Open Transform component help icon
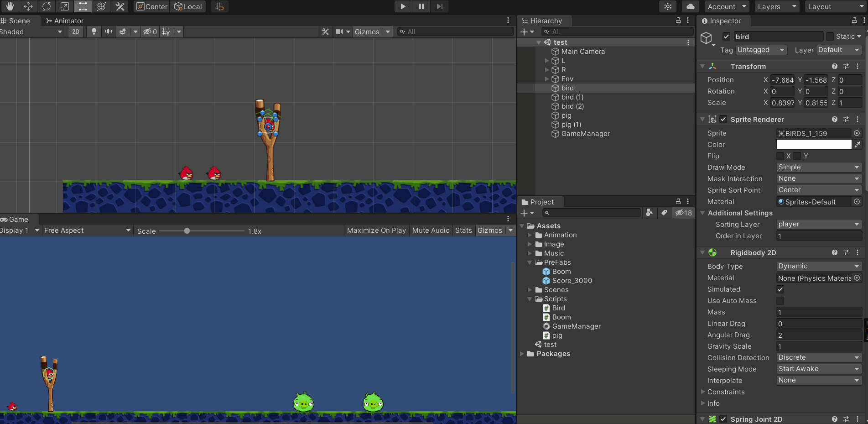The height and width of the screenshot is (424, 868). coord(834,66)
